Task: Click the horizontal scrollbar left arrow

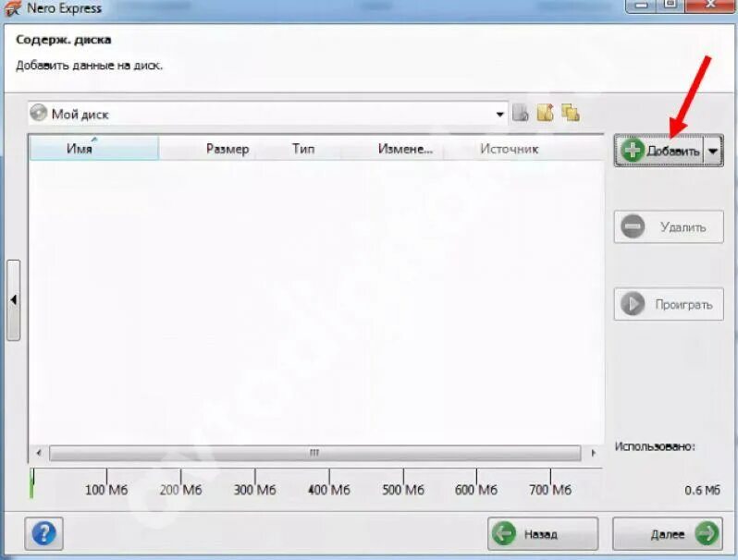Action: point(39,453)
